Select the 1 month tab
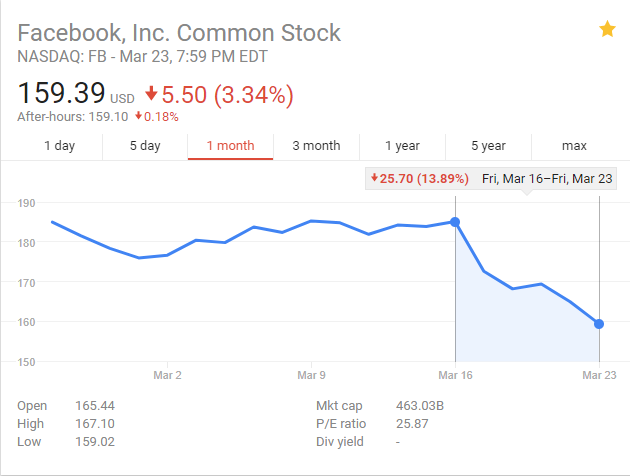The height and width of the screenshot is (476, 630). (x=230, y=146)
